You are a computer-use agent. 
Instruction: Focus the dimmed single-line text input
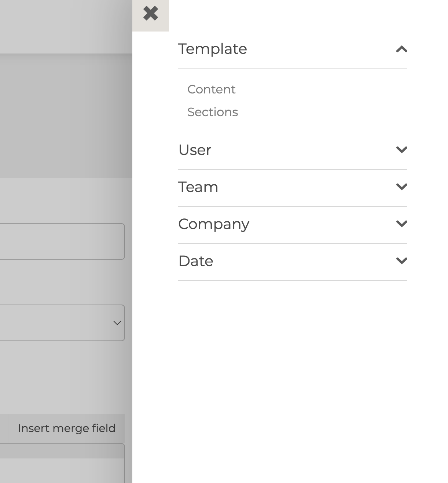coord(59,241)
